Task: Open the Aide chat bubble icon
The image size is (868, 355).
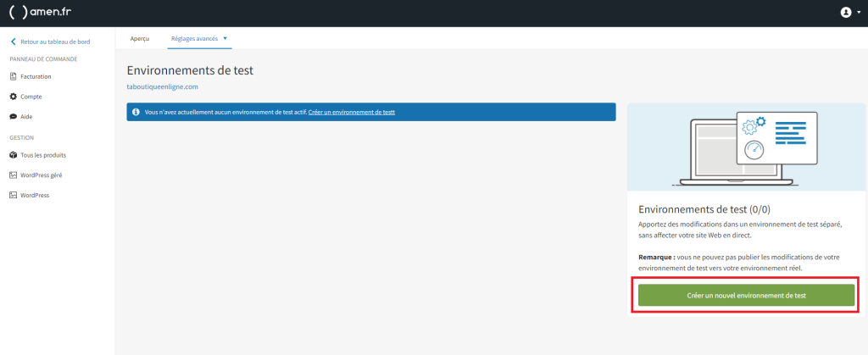Action: point(13,116)
